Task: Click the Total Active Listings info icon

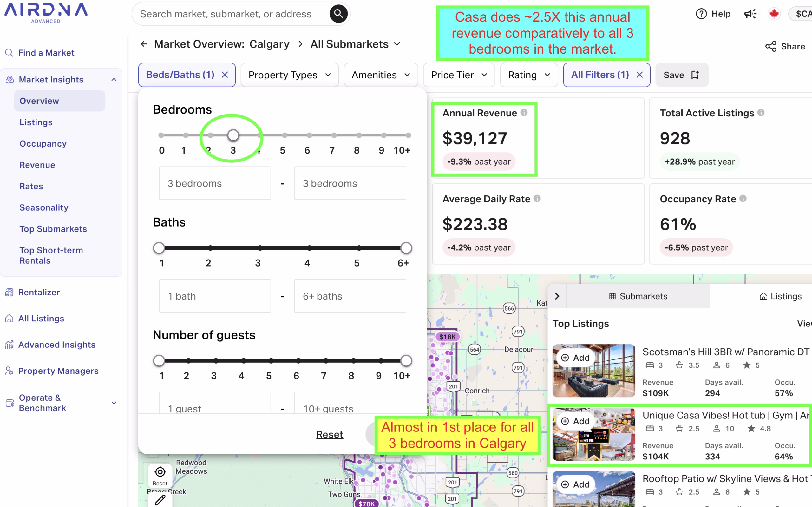Action: (761, 113)
